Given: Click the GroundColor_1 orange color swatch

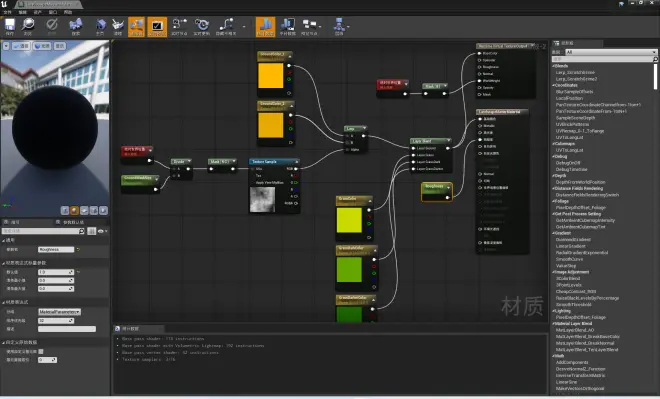Looking at the screenshot, I should tap(271, 75).
